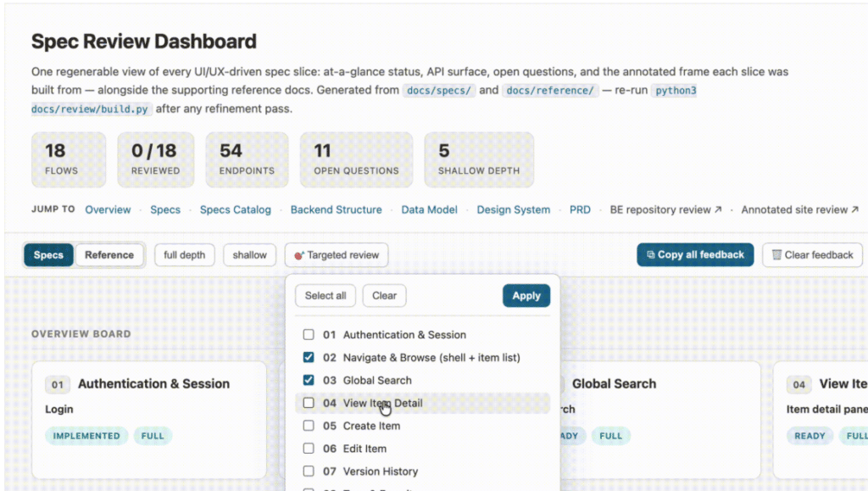Uncheck the 03 Global Search checkbox
The image size is (868, 491).
point(309,380)
